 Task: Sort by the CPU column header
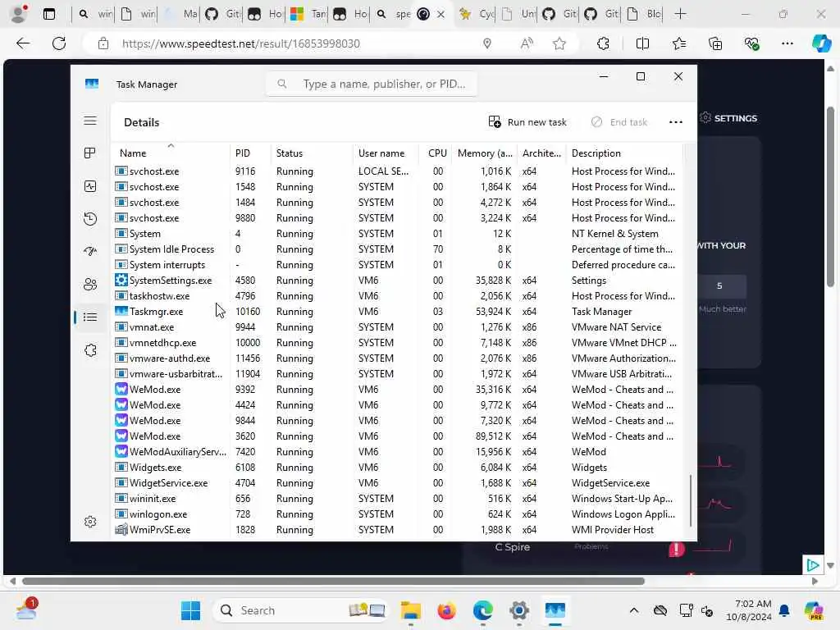click(x=436, y=153)
